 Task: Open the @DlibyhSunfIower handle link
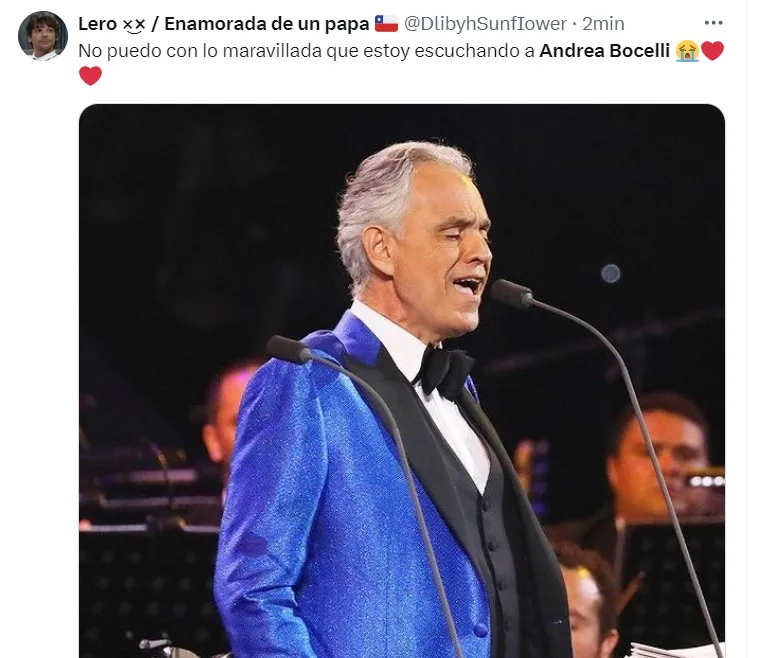485,24
